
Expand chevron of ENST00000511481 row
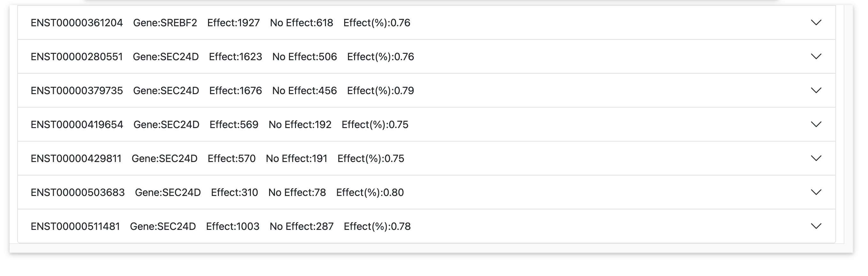816,226
